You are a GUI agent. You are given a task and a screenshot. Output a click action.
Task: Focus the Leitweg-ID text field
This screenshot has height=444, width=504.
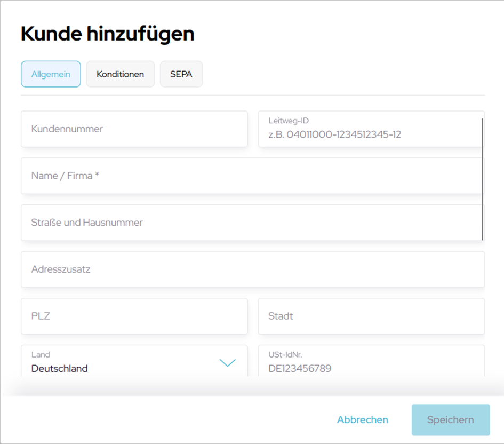368,135
